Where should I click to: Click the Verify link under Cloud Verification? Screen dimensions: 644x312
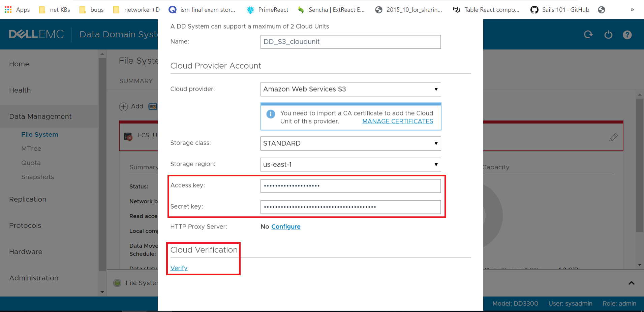tap(179, 268)
